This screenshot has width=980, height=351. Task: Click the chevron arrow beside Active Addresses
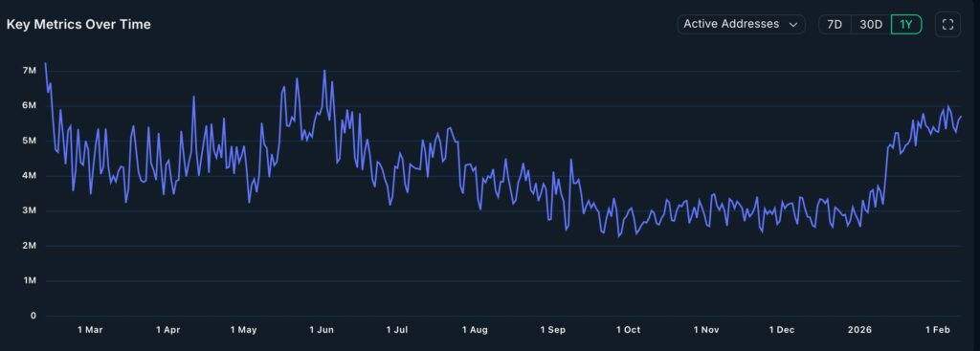point(793,25)
